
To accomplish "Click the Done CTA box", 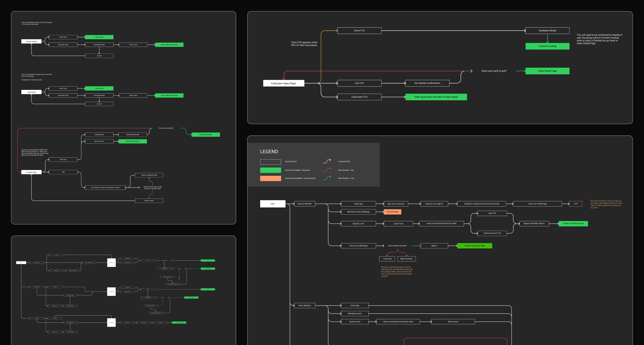I will point(359,31).
